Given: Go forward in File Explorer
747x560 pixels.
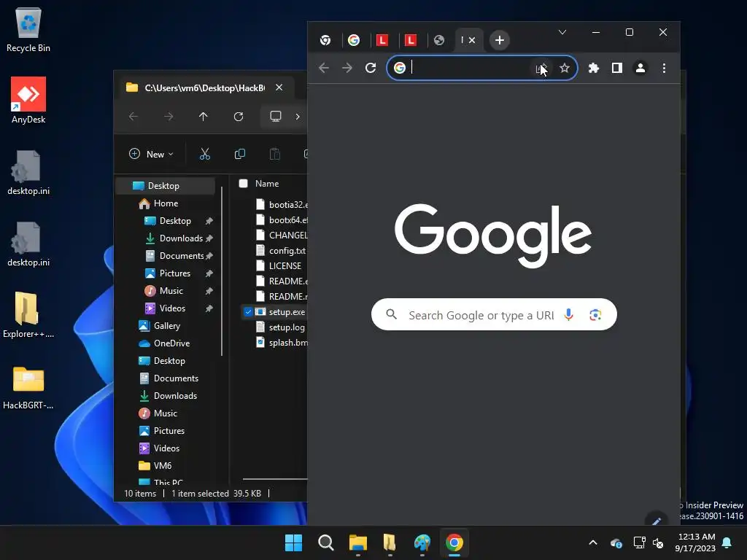Looking at the screenshot, I should tap(169, 117).
